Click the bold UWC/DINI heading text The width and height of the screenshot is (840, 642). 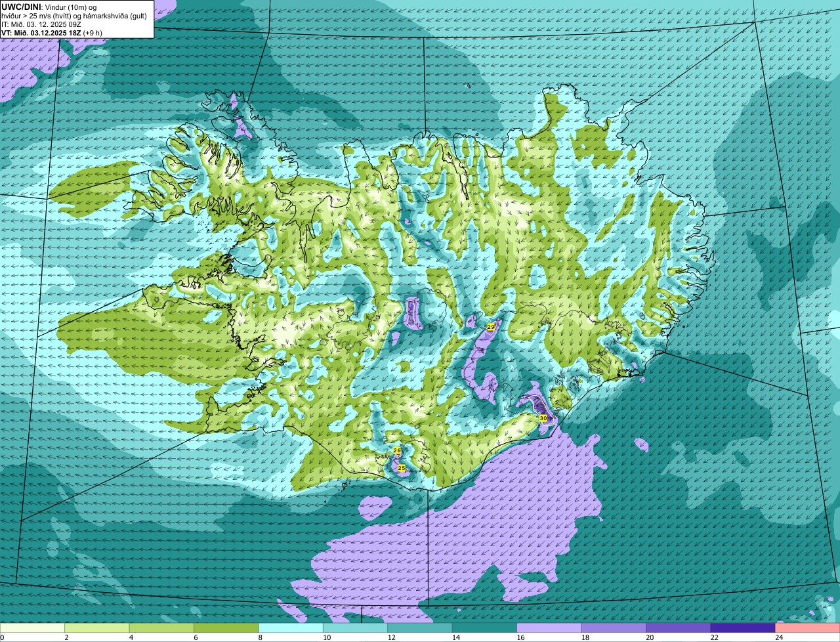20,7
